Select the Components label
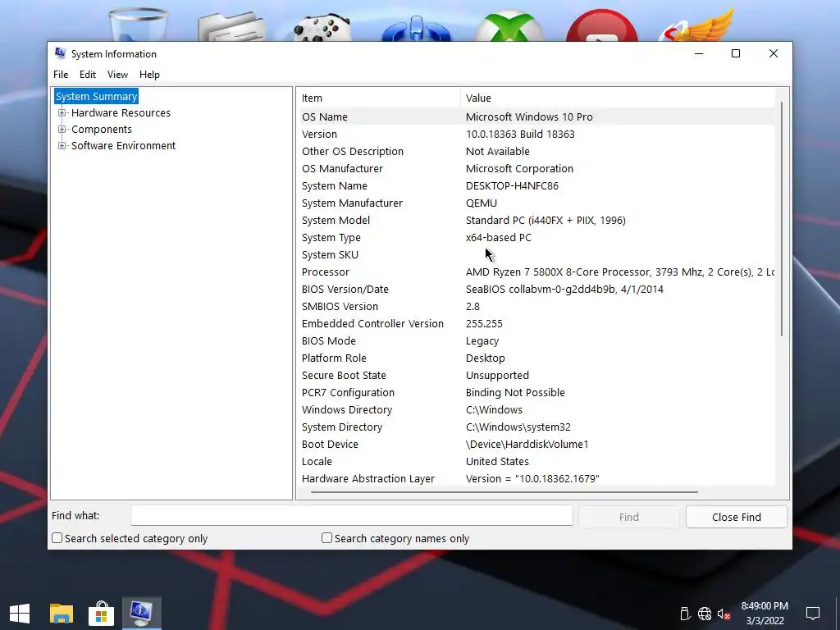 (x=101, y=129)
